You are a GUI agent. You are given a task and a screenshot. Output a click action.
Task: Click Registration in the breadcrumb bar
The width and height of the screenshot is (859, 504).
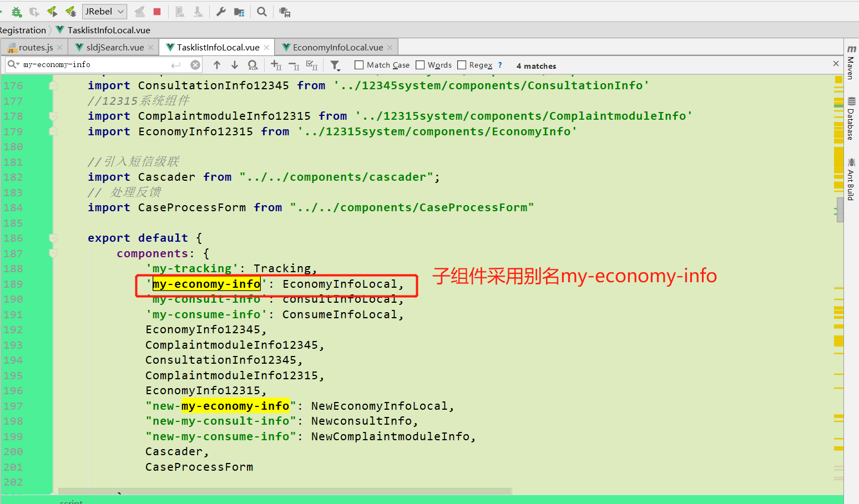[23, 30]
